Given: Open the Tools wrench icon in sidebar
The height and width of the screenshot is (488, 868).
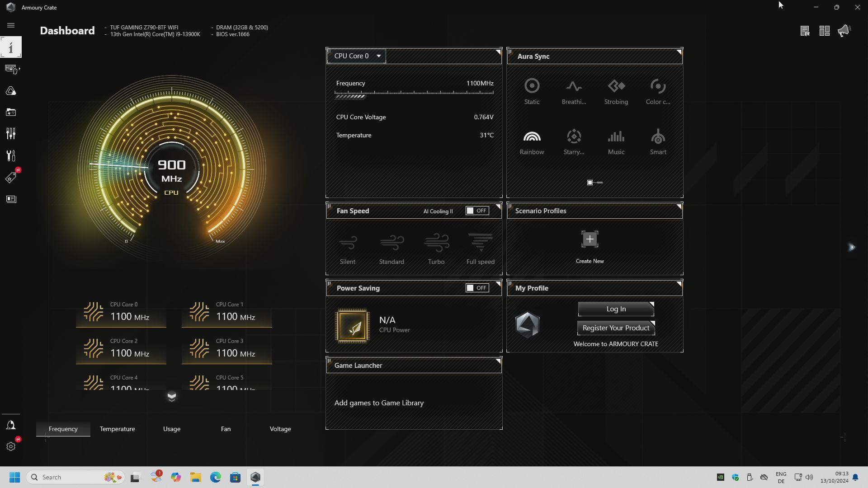Looking at the screenshot, I should (11, 156).
